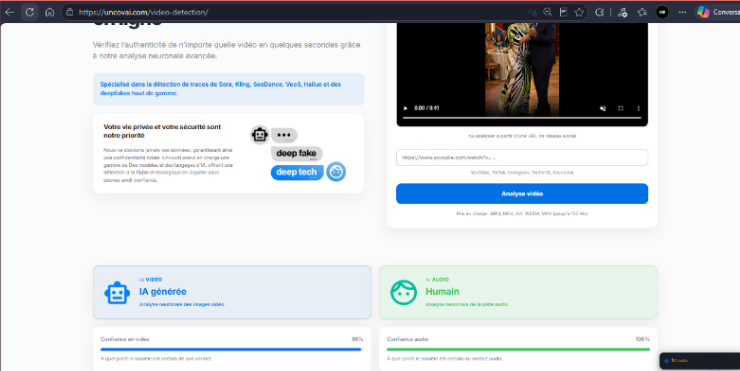Viewport: 740px width, 371px height.
Task: Open the favorites list icon
Action: click(642, 12)
